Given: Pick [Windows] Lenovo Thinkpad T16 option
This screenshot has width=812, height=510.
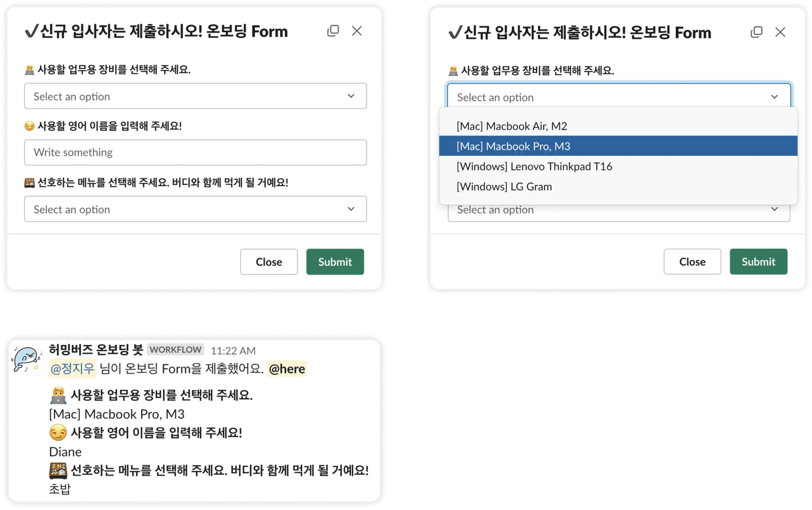Looking at the screenshot, I should [534, 167].
